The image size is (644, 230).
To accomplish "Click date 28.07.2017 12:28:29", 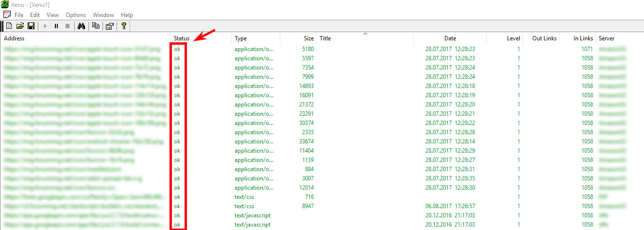I will [450, 151].
